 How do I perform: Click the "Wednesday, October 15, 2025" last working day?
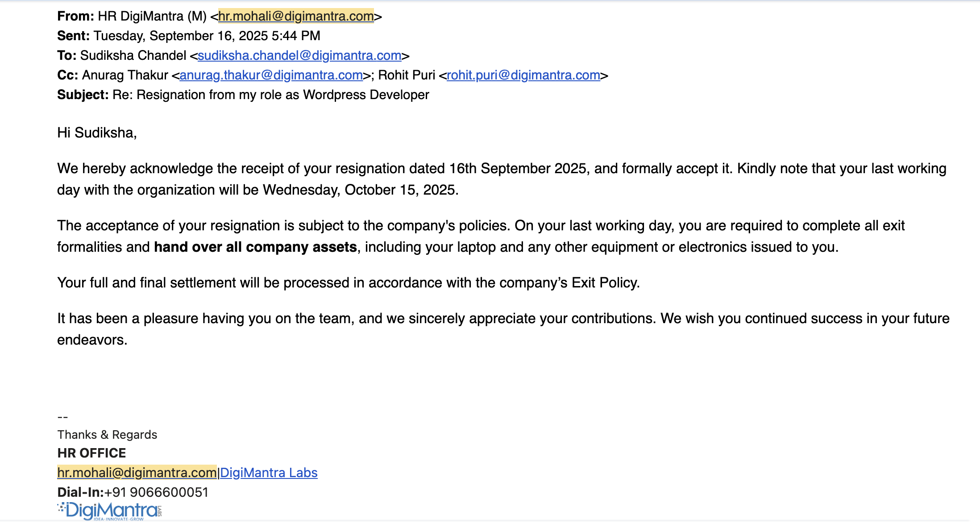pos(360,190)
